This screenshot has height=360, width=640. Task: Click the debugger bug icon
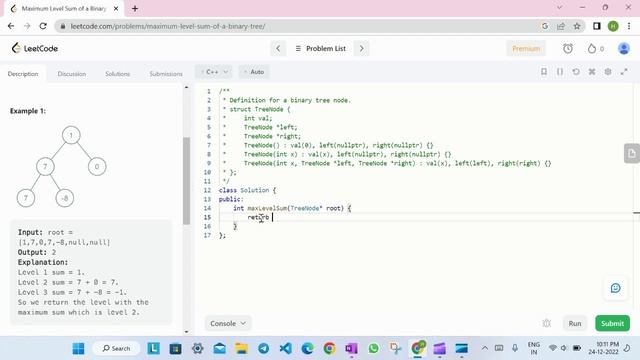[547, 323]
